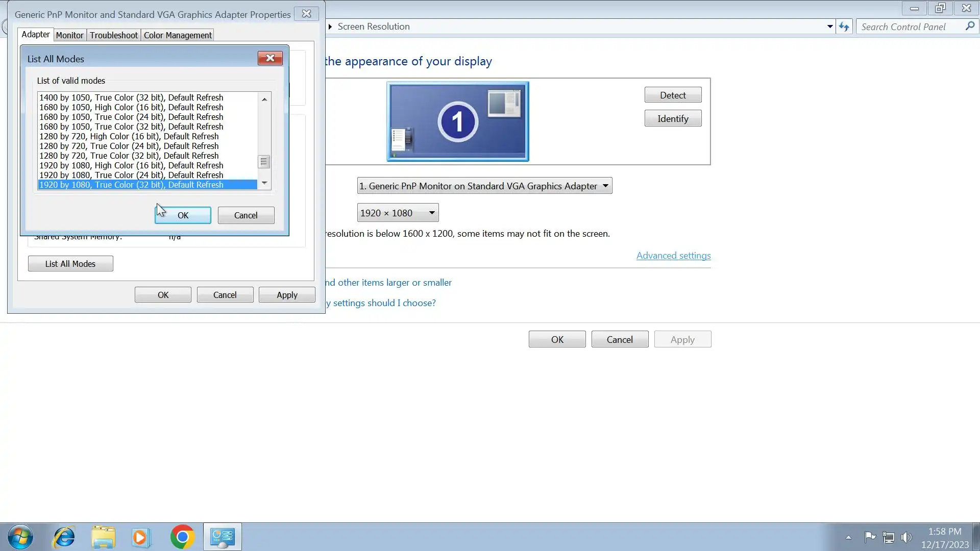
Task: Click the Advanced settings link
Action: coord(673,256)
